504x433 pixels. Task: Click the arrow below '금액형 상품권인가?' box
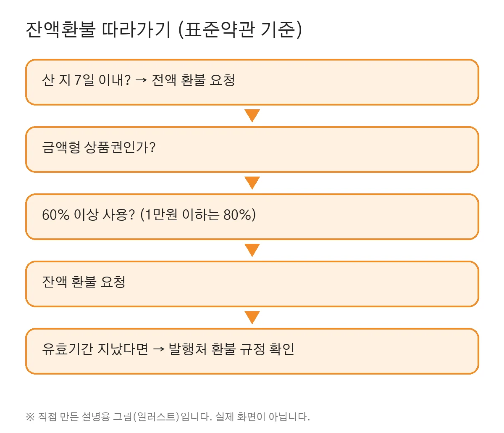[x=252, y=183]
